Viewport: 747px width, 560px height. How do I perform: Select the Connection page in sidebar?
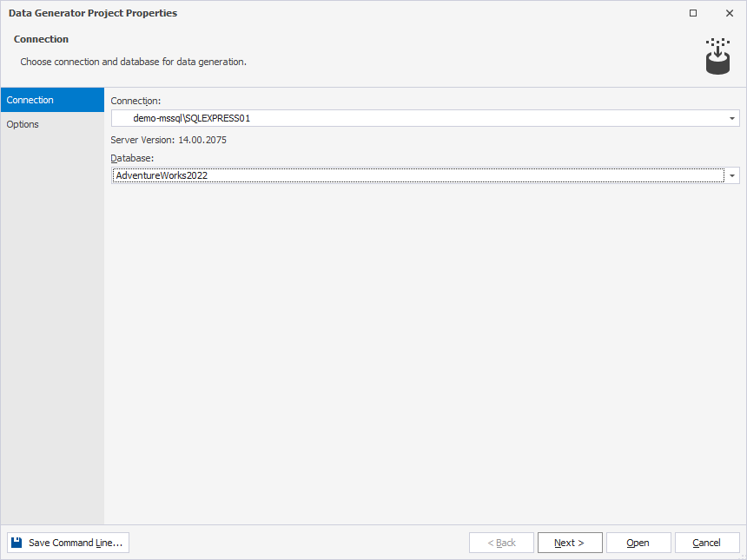coord(52,100)
